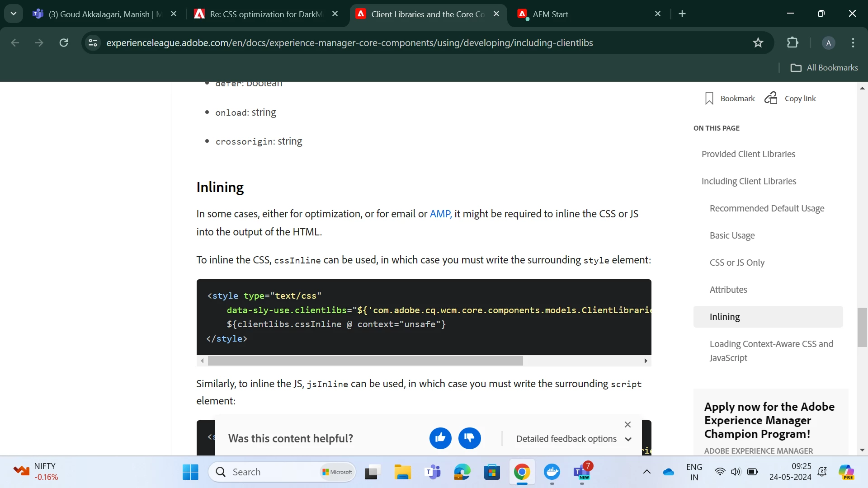The image size is (868, 488).
Task: Click right arrow of code scrollbar
Action: (x=646, y=361)
